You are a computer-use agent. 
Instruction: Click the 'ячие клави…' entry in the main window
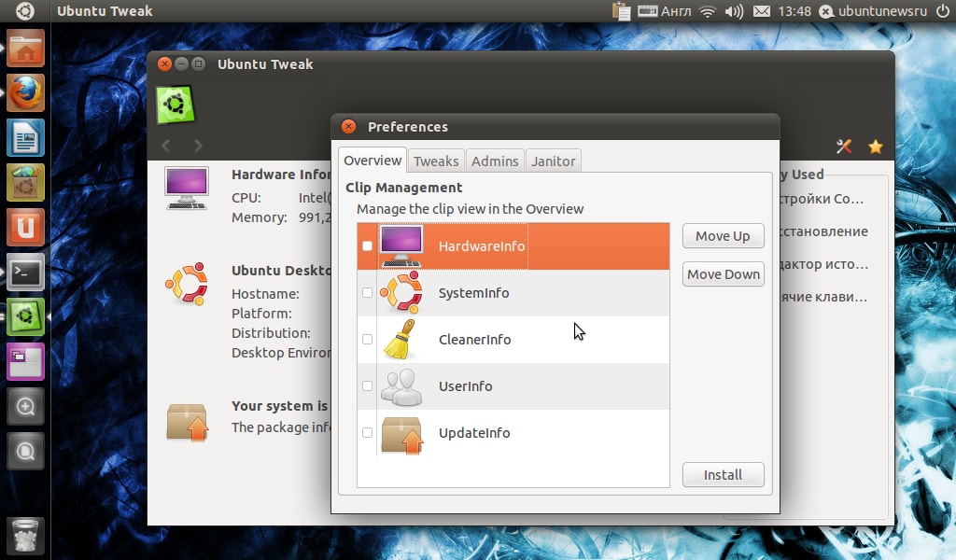[x=824, y=298]
